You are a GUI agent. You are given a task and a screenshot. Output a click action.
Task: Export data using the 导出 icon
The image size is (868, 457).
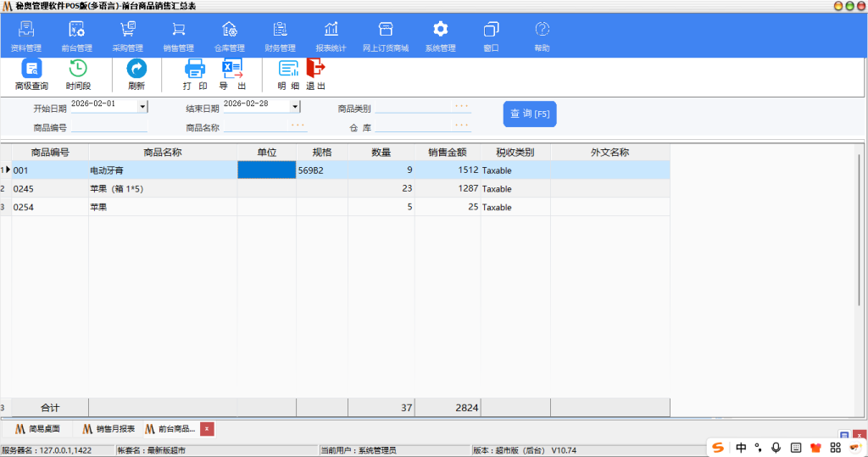(232, 70)
